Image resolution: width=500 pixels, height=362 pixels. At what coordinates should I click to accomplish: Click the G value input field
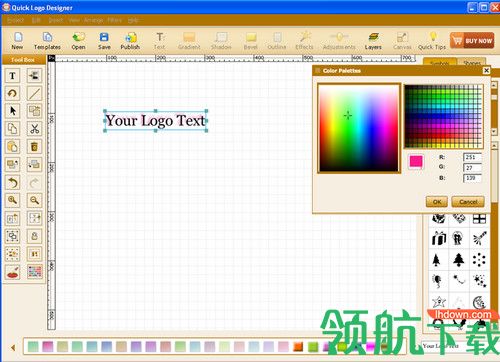pyautogui.click(x=472, y=168)
